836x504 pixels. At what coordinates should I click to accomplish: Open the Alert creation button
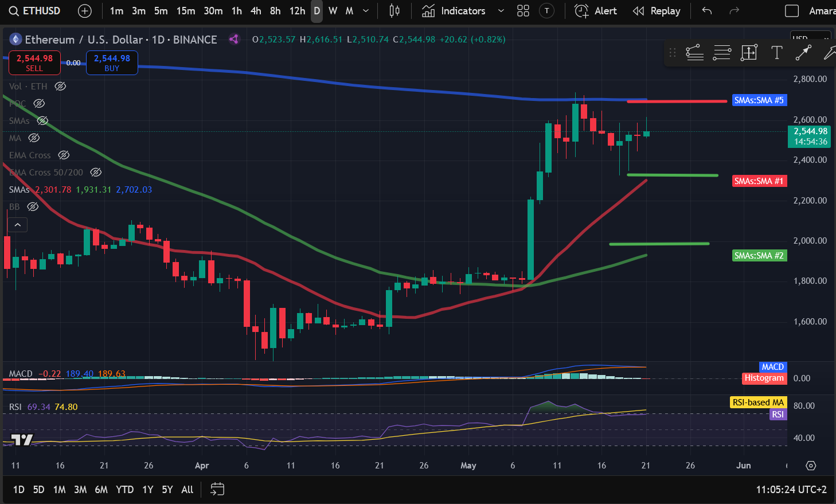tap(596, 11)
